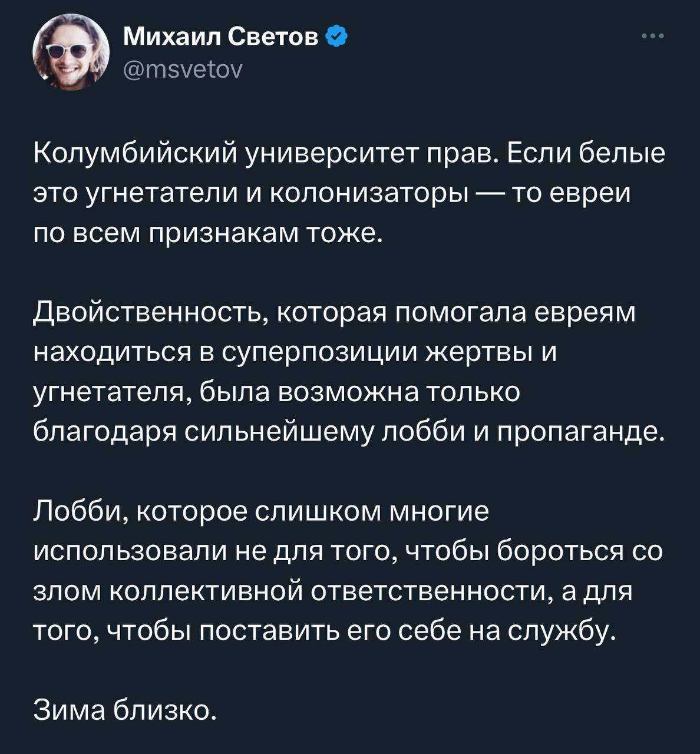The width and height of the screenshot is (700, 754).
Task: Open the @msvetov handle link
Action: pos(183,70)
